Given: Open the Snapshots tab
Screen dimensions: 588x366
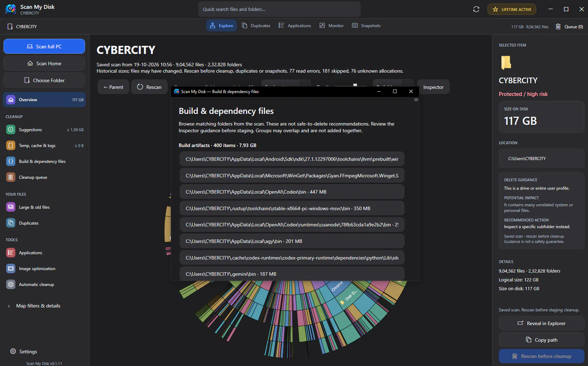Looking at the screenshot, I should coord(366,26).
